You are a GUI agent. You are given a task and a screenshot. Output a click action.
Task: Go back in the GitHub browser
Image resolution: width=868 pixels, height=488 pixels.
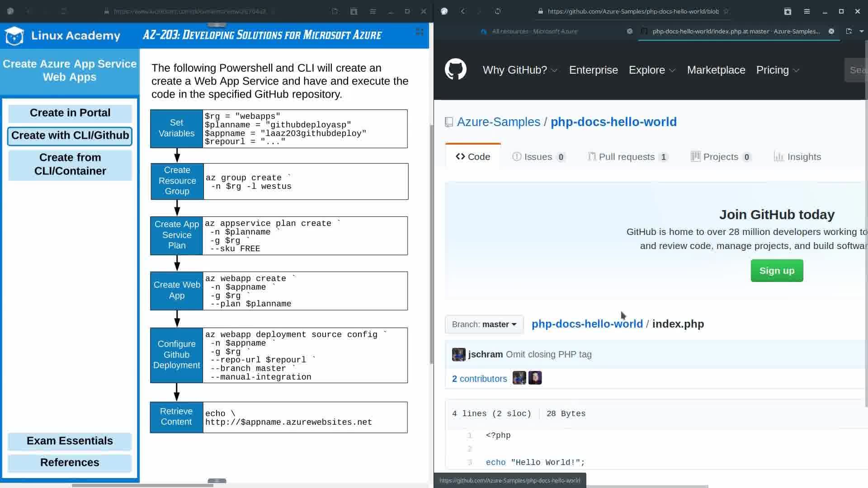[x=463, y=11]
